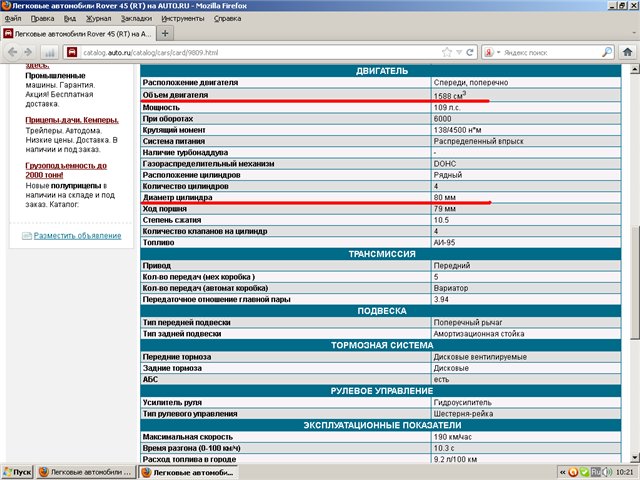This screenshot has width=640, height=480.
Task: Click the green shield tray icon
Action: pyautogui.click(x=584, y=472)
